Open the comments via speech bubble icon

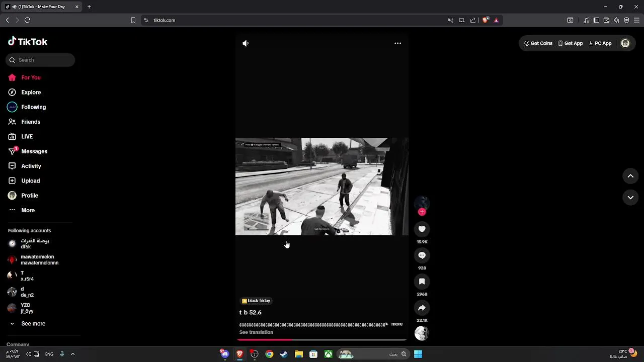[x=422, y=255]
